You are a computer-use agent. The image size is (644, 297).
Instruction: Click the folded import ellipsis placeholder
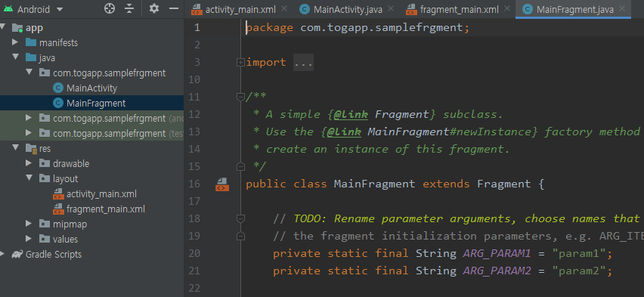(303, 63)
